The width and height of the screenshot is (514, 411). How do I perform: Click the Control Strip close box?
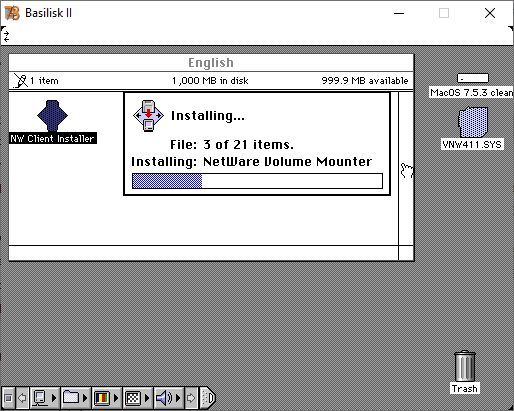[x=8, y=398]
